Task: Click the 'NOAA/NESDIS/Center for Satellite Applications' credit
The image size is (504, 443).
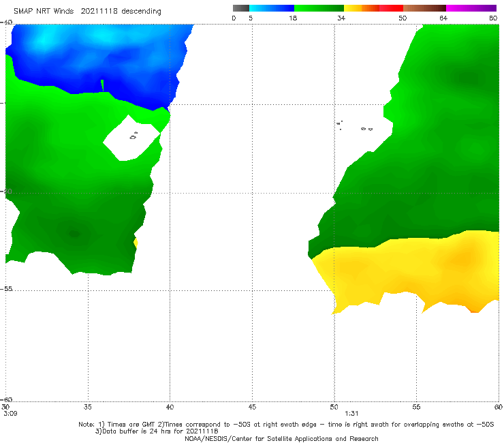Action: [x=281, y=438]
